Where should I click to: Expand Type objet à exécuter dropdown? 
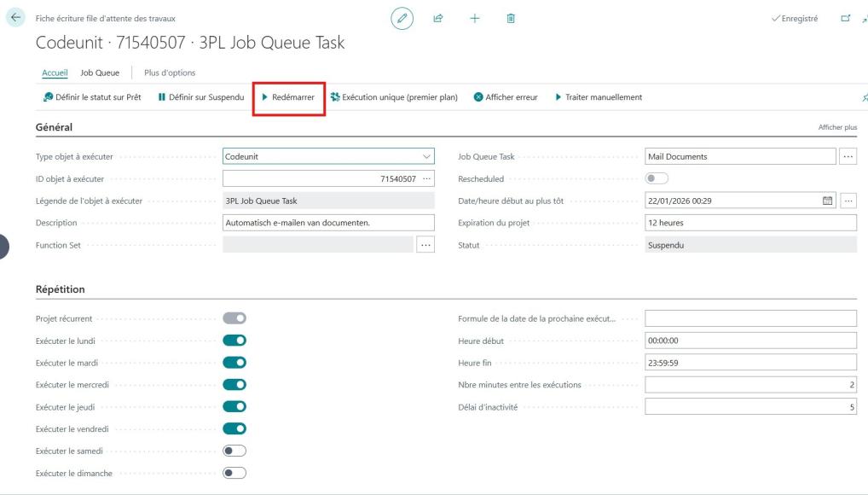426,156
